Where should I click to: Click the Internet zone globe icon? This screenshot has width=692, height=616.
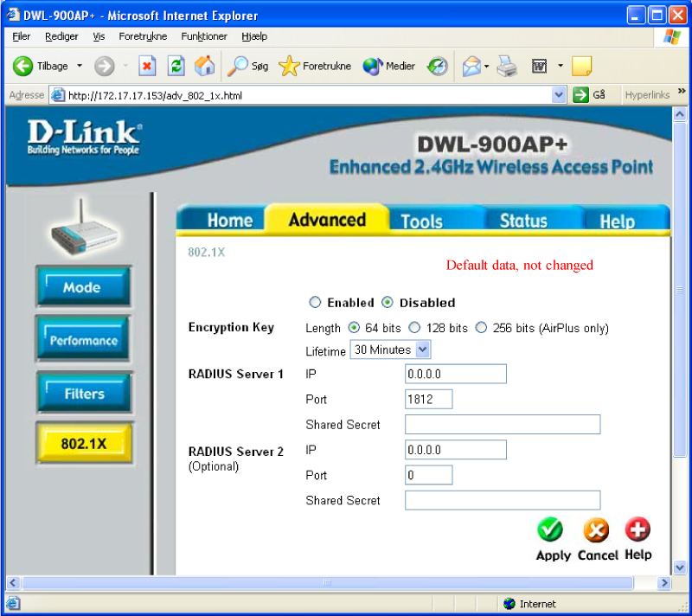click(x=509, y=603)
